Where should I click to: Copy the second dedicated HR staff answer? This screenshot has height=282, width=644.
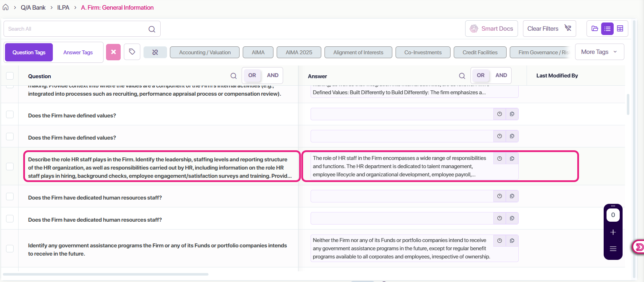tap(512, 218)
